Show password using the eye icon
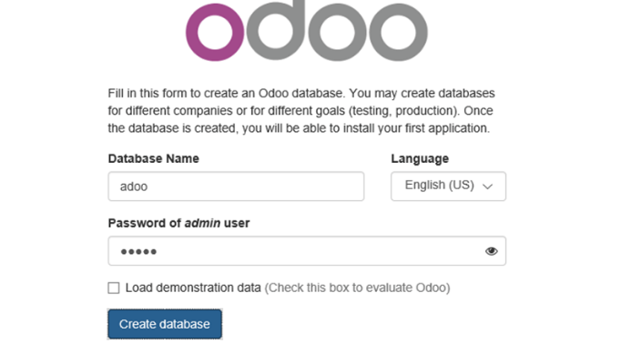Viewport: 621px width, 364px height. (492, 251)
